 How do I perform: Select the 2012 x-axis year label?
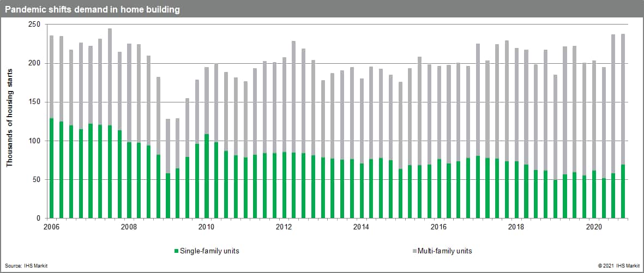[284, 226]
